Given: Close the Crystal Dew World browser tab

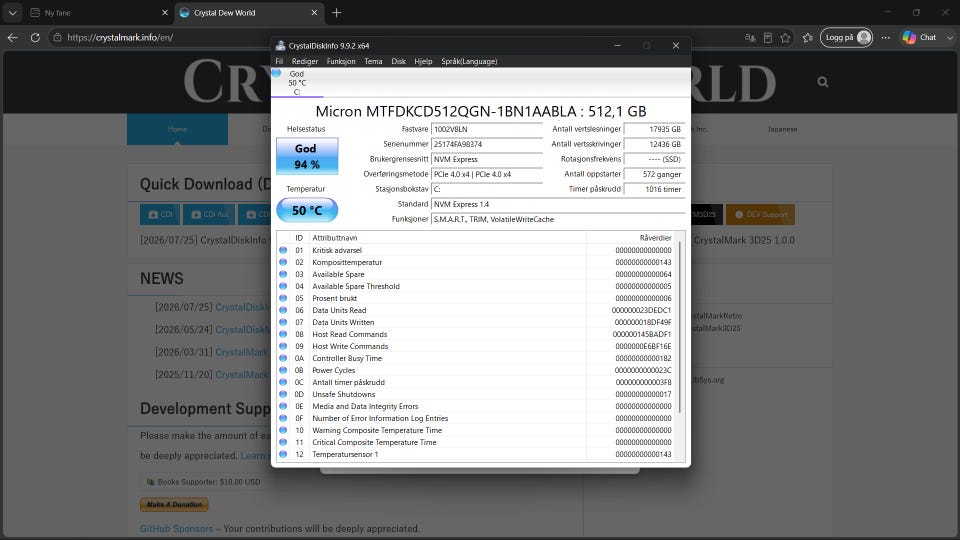Looking at the screenshot, I should point(314,12).
